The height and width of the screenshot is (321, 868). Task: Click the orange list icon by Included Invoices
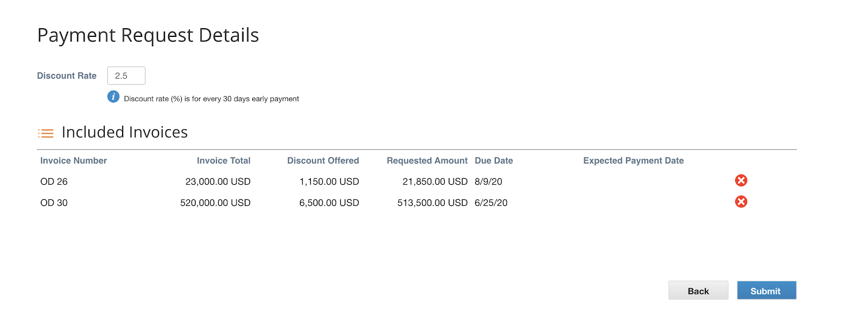click(46, 133)
